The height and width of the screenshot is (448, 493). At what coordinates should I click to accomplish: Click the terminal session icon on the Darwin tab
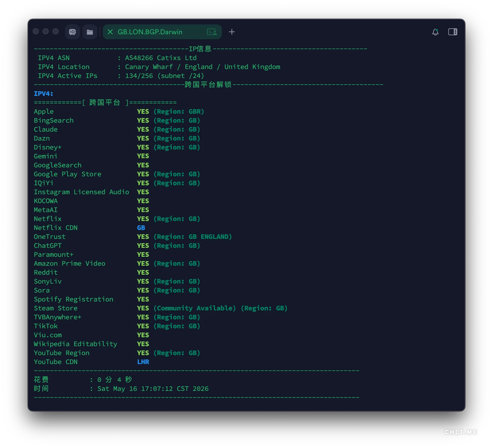[x=212, y=32]
